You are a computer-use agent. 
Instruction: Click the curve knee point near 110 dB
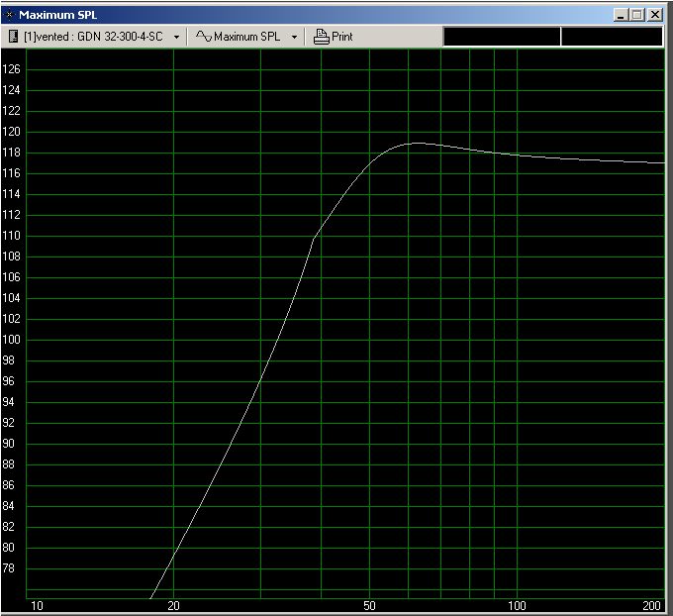tap(314, 238)
